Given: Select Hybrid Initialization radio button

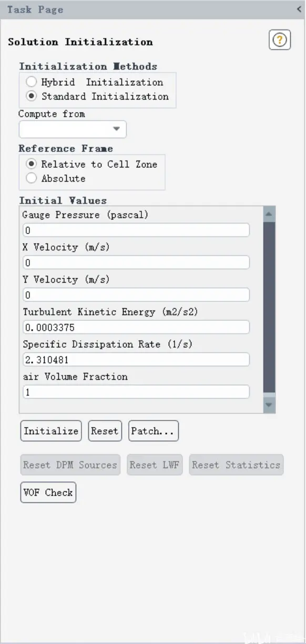Looking at the screenshot, I should tap(32, 82).
